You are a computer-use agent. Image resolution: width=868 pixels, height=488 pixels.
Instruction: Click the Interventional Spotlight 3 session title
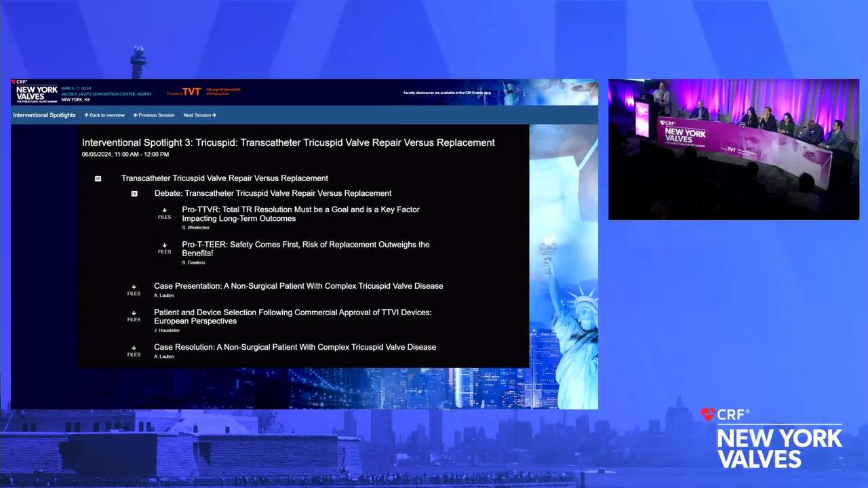(x=288, y=142)
